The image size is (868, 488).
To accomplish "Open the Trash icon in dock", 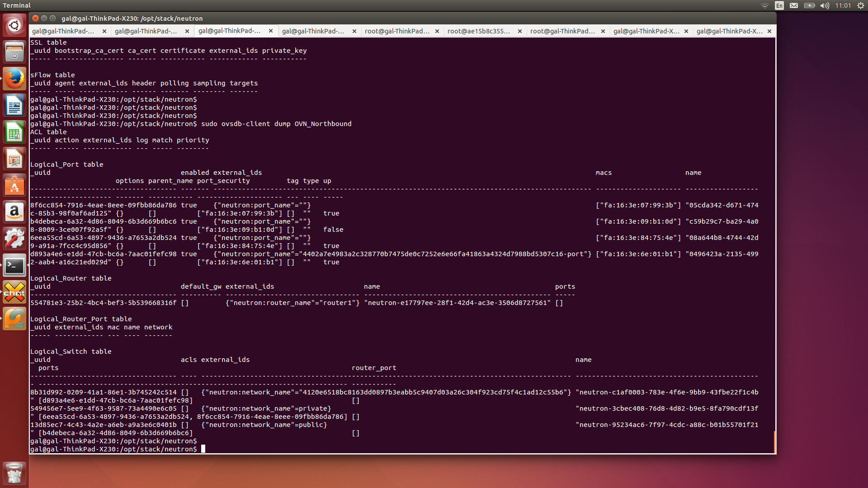I will 14,473.
